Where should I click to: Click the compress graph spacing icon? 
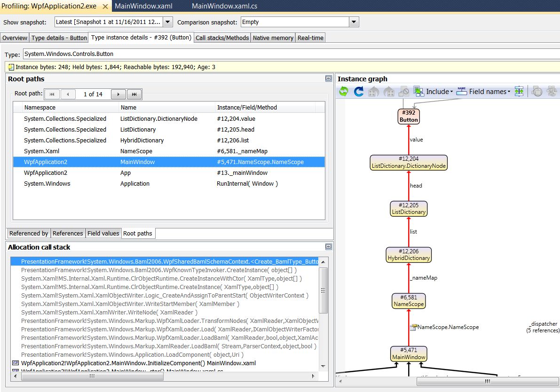click(519, 92)
